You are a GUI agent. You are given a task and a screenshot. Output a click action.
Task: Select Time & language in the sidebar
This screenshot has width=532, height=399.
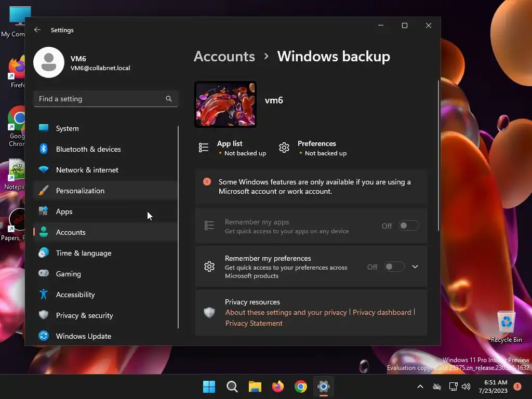105,253
